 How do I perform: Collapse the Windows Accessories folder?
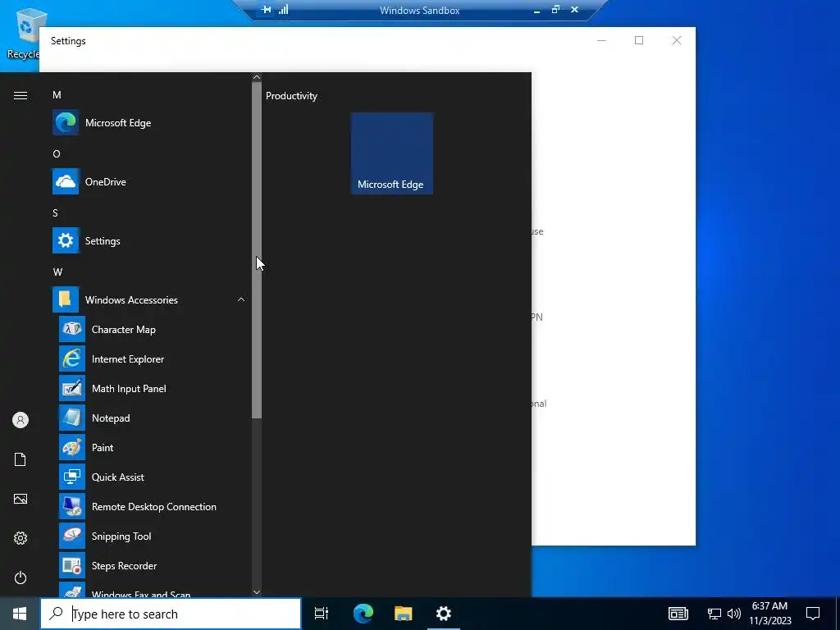[x=150, y=299]
